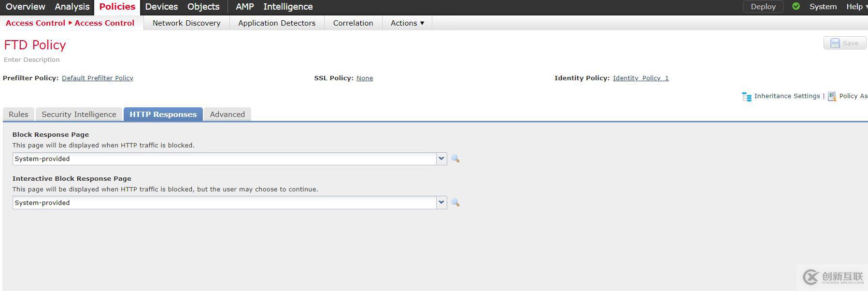Viewport: 868px width, 291px height.
Task: Open the Actions dropdown menu
Action: (x=407, y=23)
